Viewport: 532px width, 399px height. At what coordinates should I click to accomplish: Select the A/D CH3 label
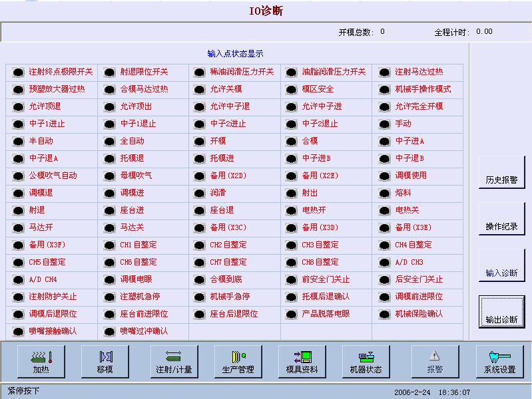(409, 262)
